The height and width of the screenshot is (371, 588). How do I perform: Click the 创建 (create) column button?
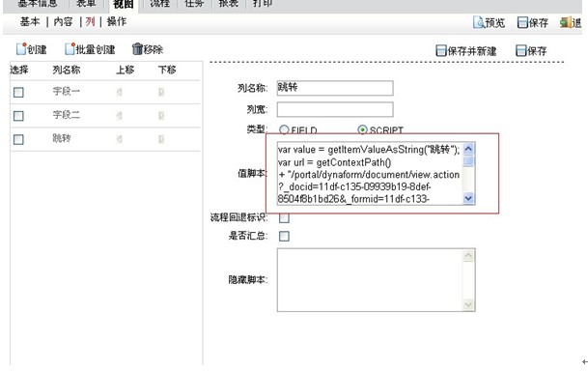point(32,49)
